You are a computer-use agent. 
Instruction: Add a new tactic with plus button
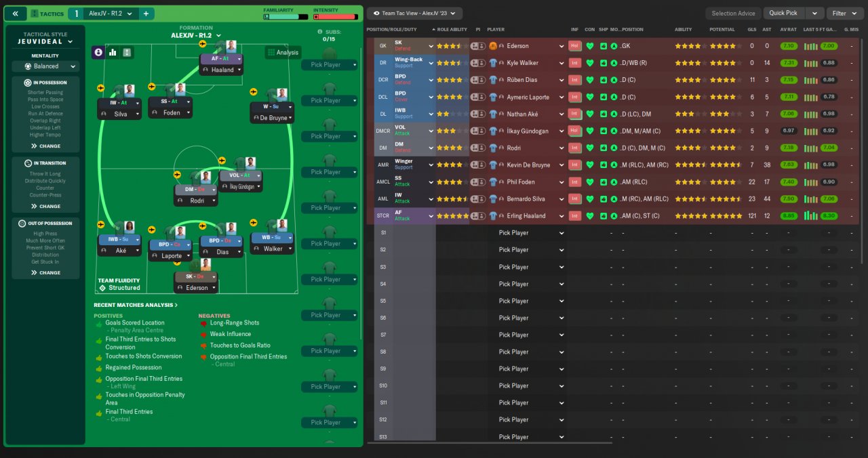(147, 14)
